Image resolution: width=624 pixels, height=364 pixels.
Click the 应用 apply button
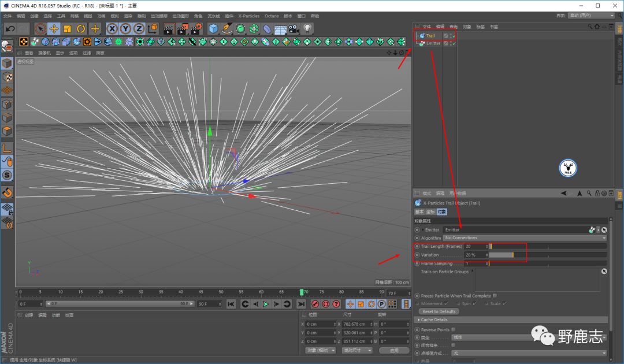394,350
